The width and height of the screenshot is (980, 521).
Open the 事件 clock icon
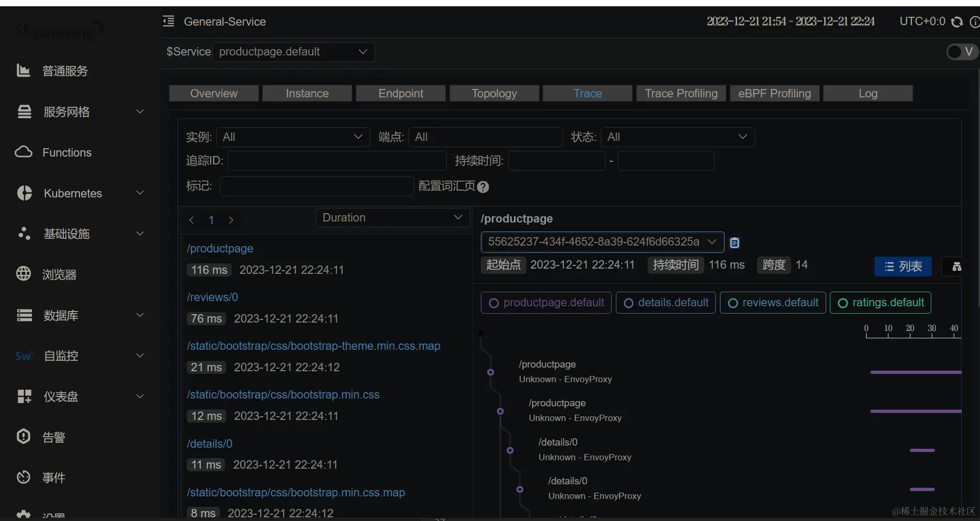click(x=24, y=477)
